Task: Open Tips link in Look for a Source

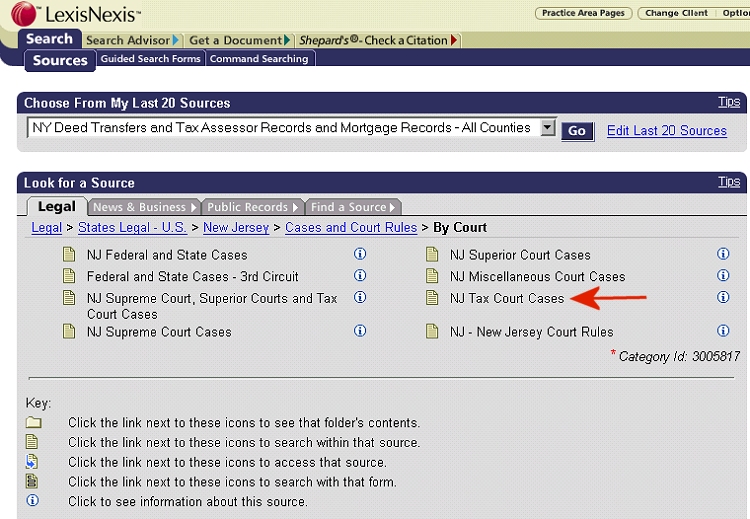Action: 728,182
